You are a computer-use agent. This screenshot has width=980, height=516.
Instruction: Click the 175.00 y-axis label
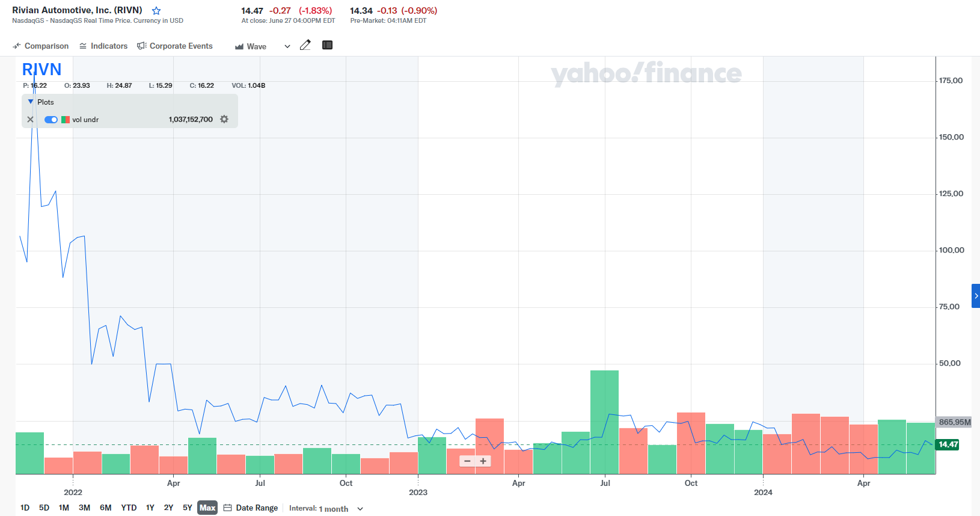pyautogui.click(x=951, y=81)
